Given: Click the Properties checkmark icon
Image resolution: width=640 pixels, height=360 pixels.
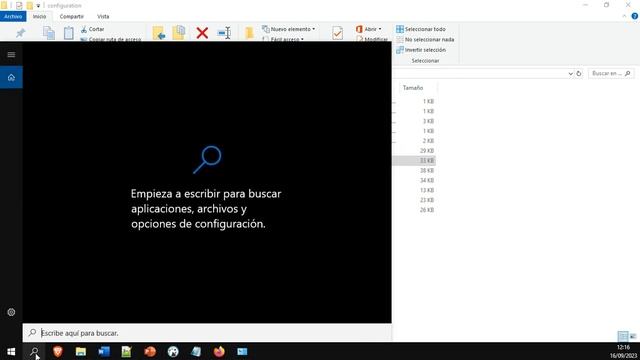Looking at the screenshot, I should [338, 33].
